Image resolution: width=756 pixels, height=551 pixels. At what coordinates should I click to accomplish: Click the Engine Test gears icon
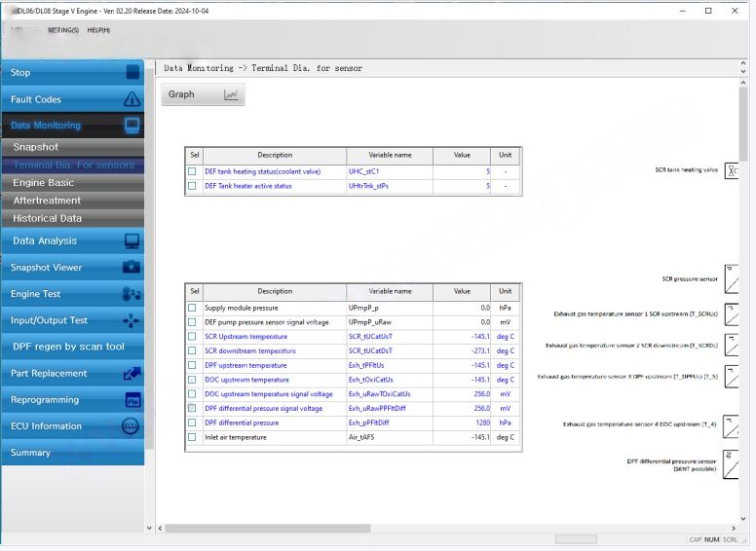coord(132,294)
